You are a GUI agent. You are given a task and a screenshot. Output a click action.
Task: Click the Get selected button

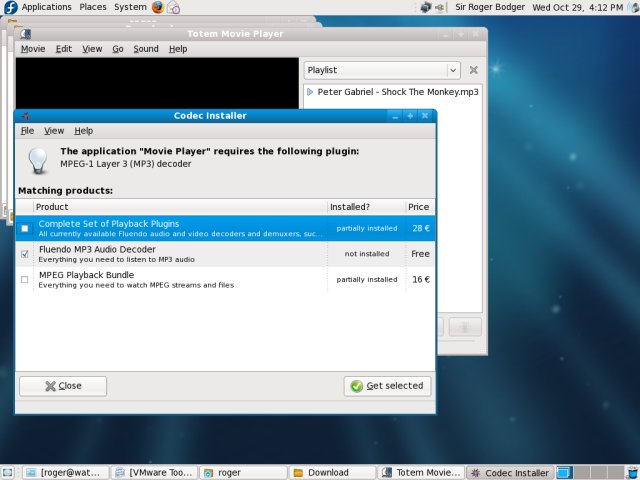[x=387, y=386]
